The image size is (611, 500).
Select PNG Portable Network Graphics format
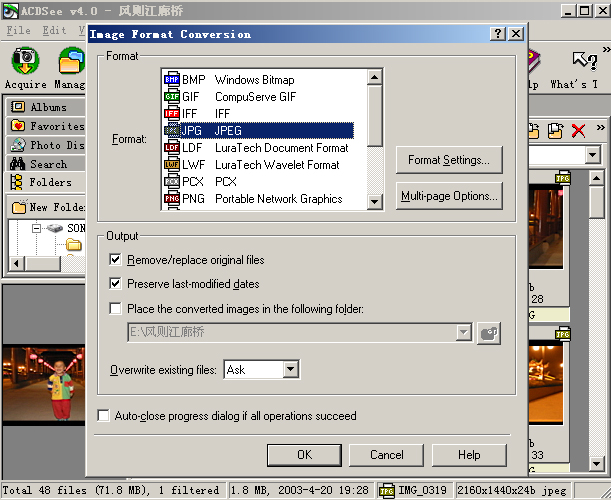click(259, 199)
